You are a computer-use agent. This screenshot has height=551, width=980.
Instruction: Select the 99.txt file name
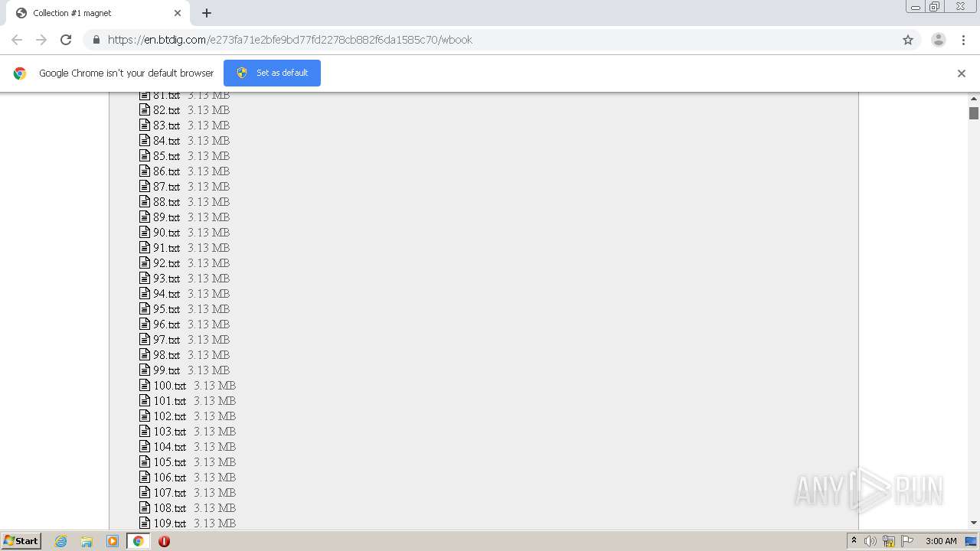(166, 370)
